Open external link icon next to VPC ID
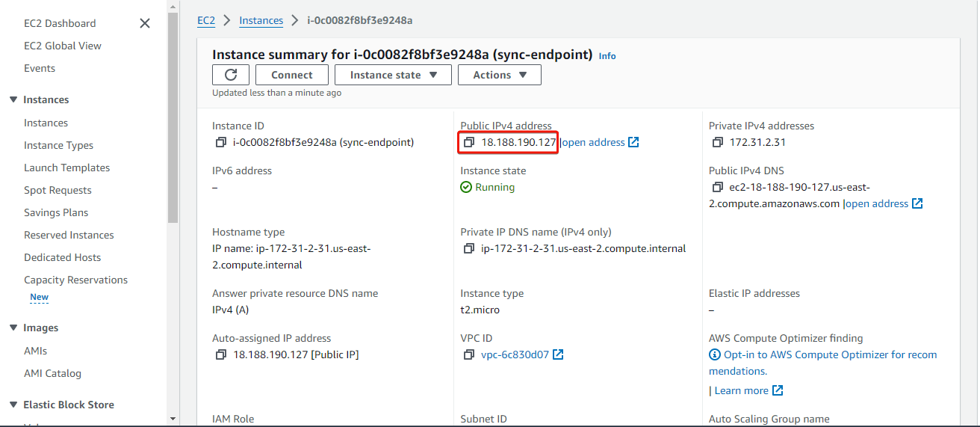This screenshot has height=427, width=980. pyautogui.click(x=558, y=354)
